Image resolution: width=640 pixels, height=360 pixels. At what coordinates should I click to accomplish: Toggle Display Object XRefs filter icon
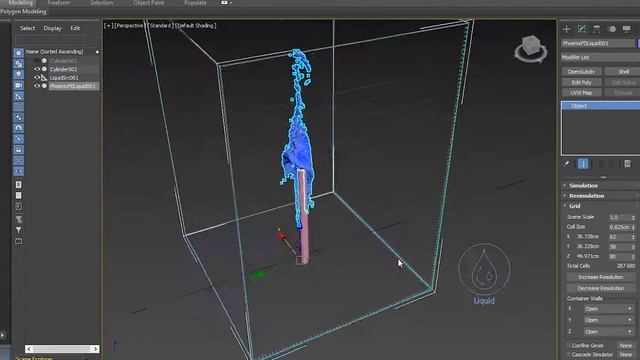[x=18, y=128]
